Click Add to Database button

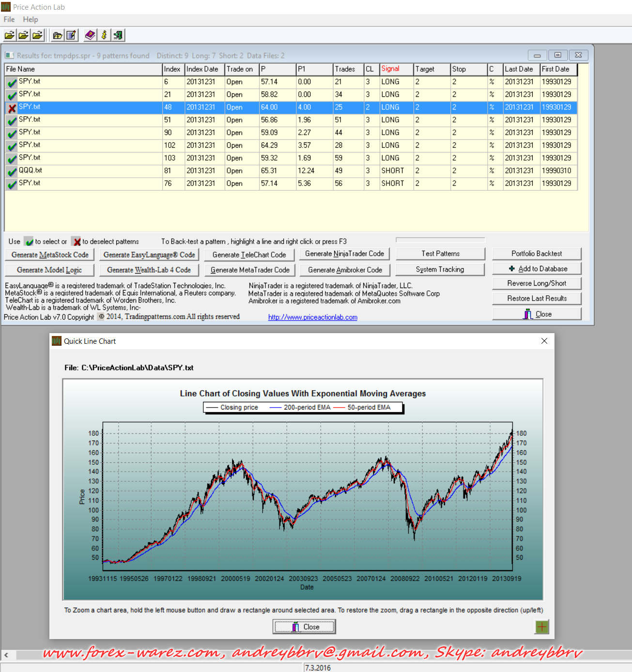pos(537,269)
